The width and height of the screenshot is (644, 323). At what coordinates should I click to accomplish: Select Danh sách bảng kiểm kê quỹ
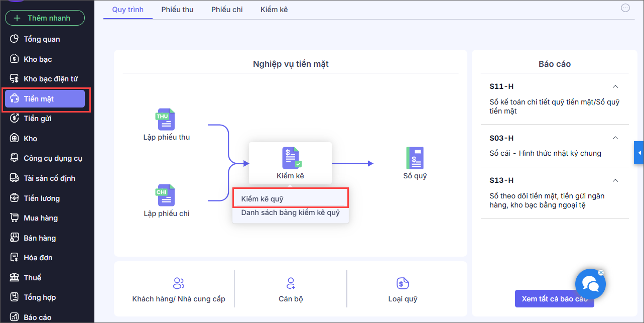291,212
